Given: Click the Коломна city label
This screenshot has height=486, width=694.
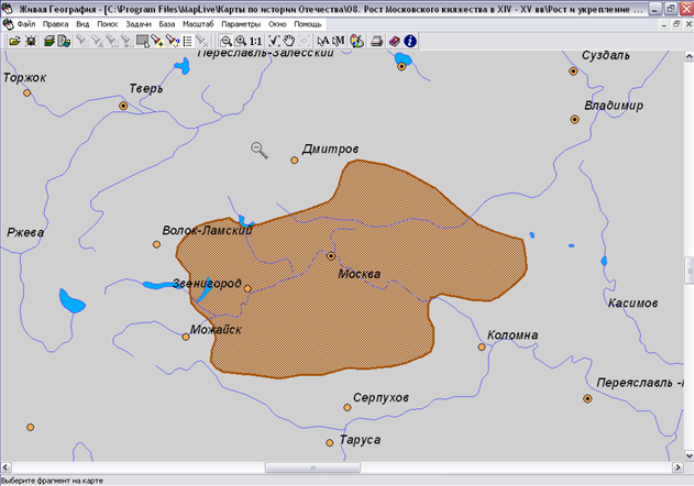Looking at the screenshot, I should tap(512, 335).
